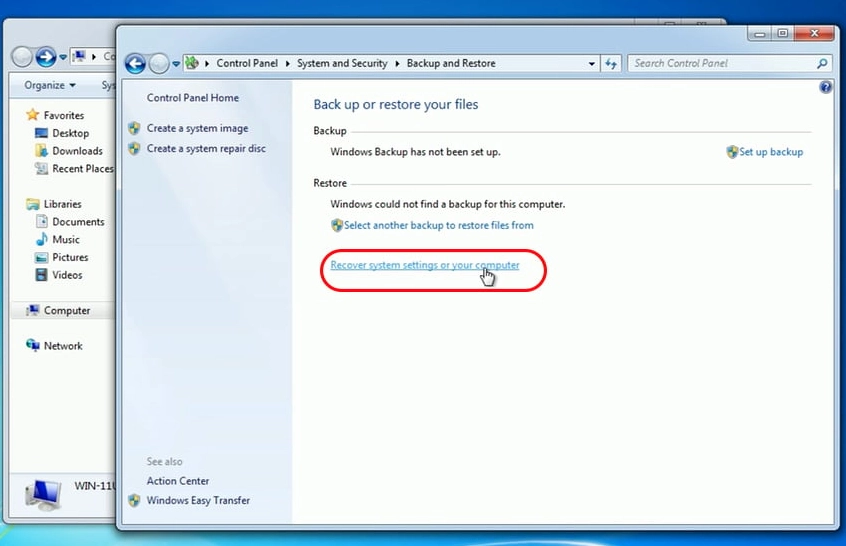Screen dimensions: 846x546
Task: Click Select another backup to restore files from
Action: (x=439, y=225)
